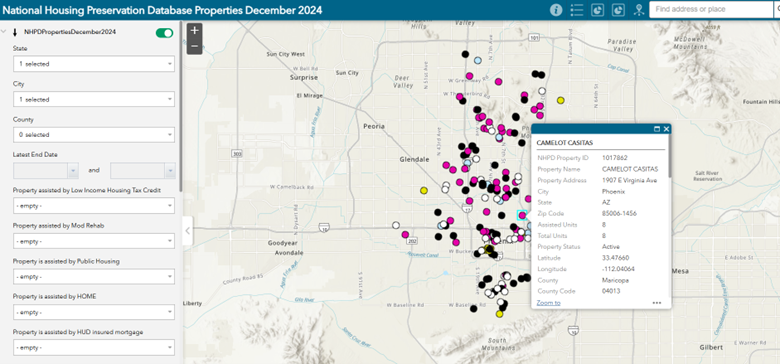780x364 pixels.
Task: Click yellow marker near South Mountains
Action: pos(499,314)
